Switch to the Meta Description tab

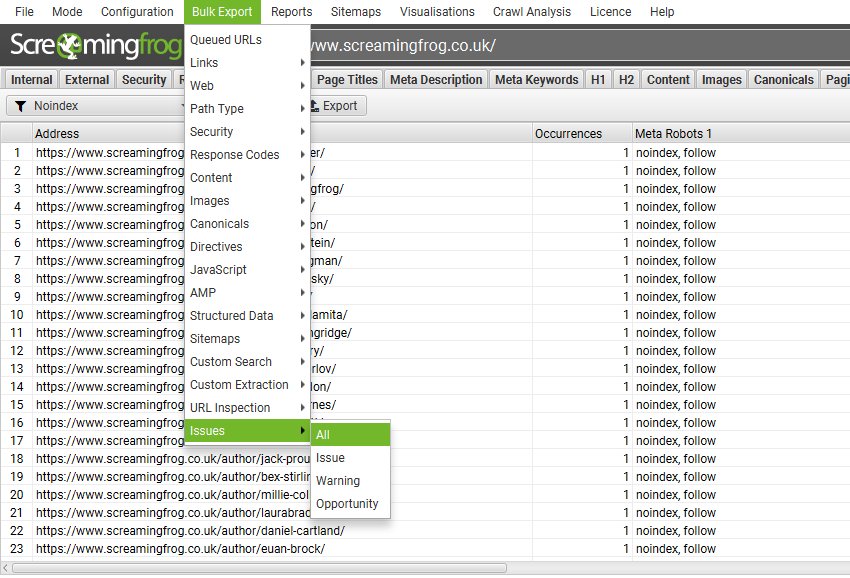coord(436,80)
